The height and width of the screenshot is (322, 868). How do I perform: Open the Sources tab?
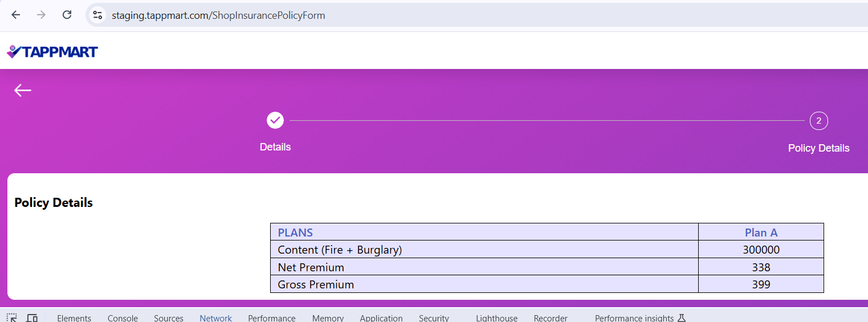point(169,318)
